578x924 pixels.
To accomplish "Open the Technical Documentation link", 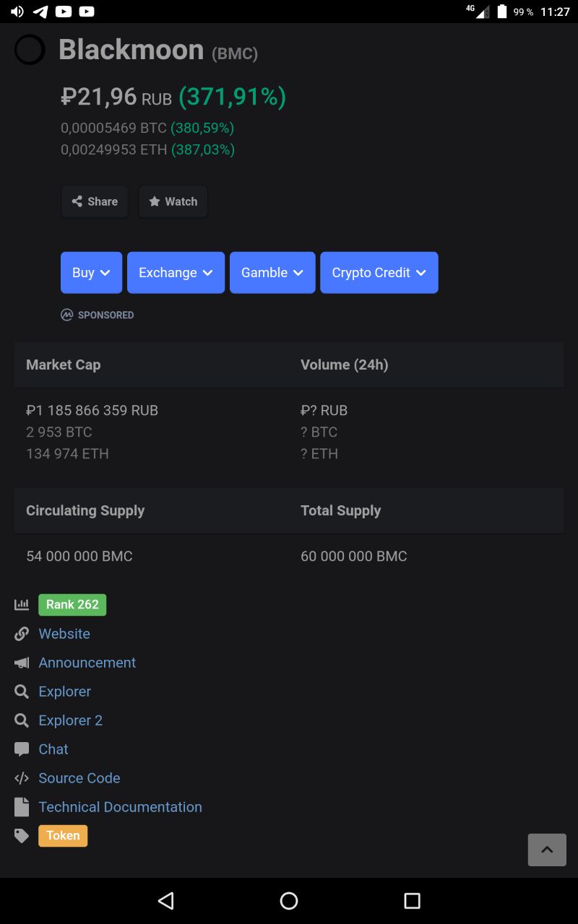I will coord(120,807).
